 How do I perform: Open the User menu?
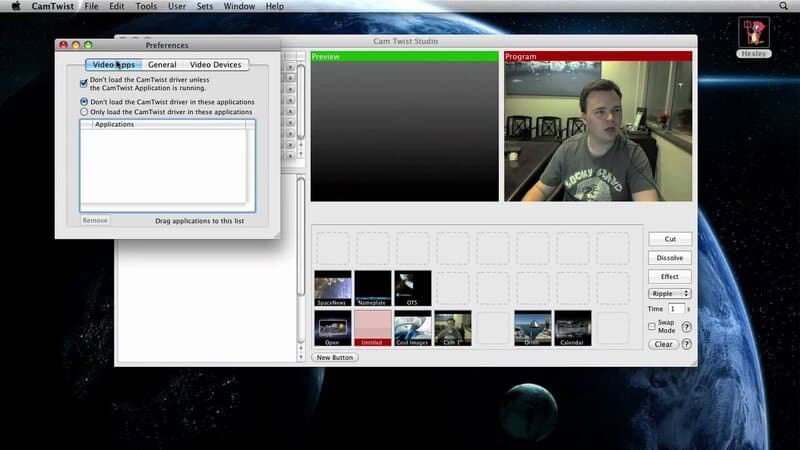[x=177, y=6]
